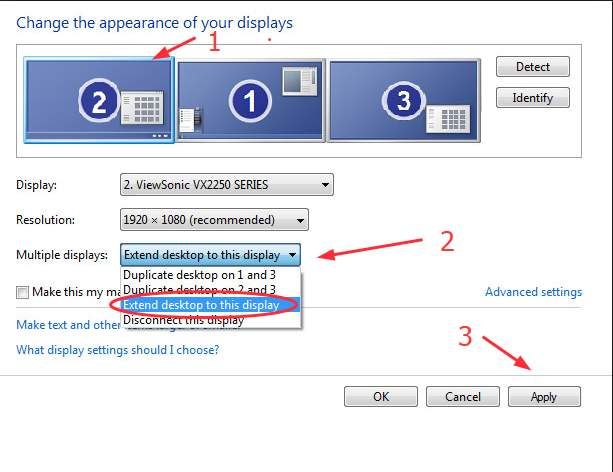
Task: Select Extend desktop to this display option
Action: (x=201, y=305)
